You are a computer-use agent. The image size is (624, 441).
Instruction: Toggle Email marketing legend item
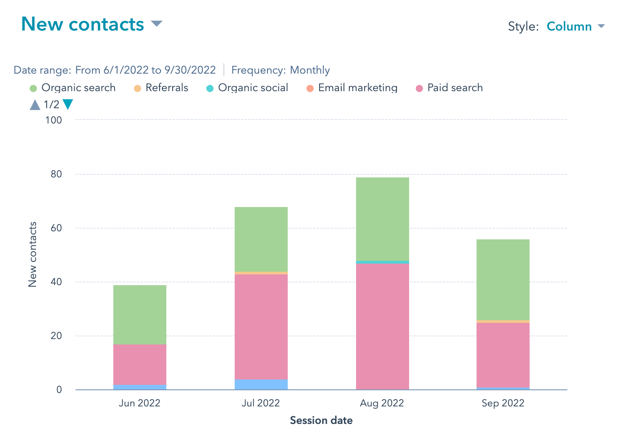point(352,88)
